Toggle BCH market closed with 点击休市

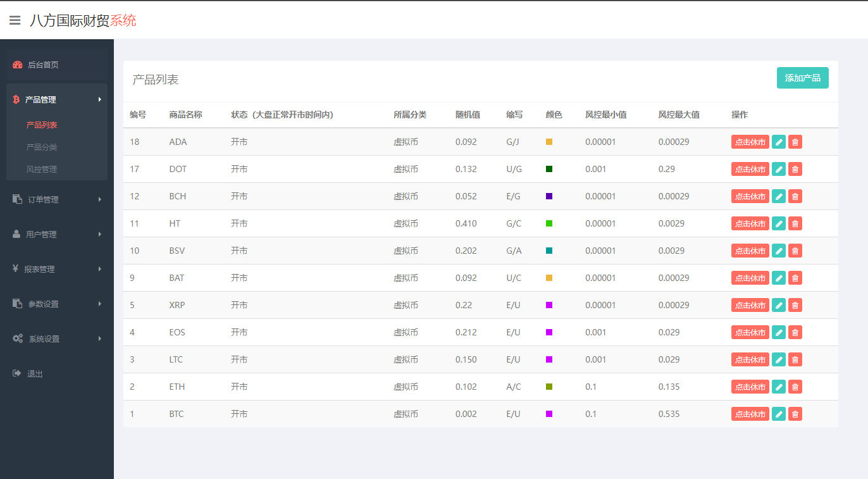click(x=750, y=197)
